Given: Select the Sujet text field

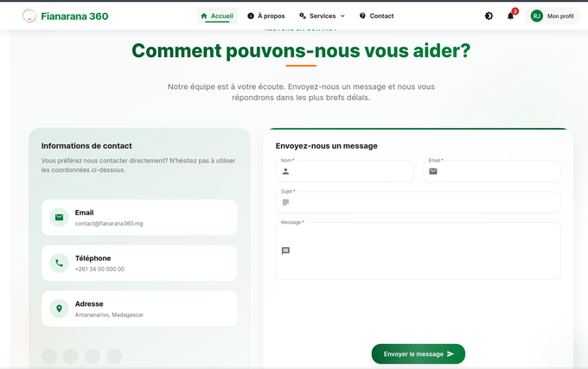Looking at the screenshot, I should tap(424, 202).
